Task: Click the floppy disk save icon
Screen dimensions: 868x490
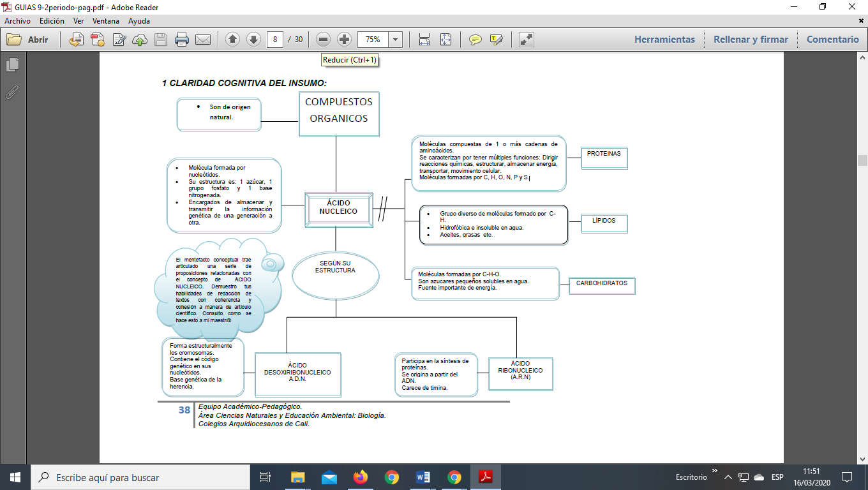Action: (160, 40)
